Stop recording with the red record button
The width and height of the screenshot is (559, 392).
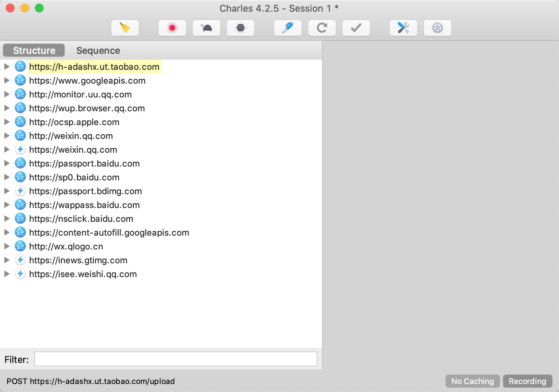pyautogui.click(x=172, y=28)
